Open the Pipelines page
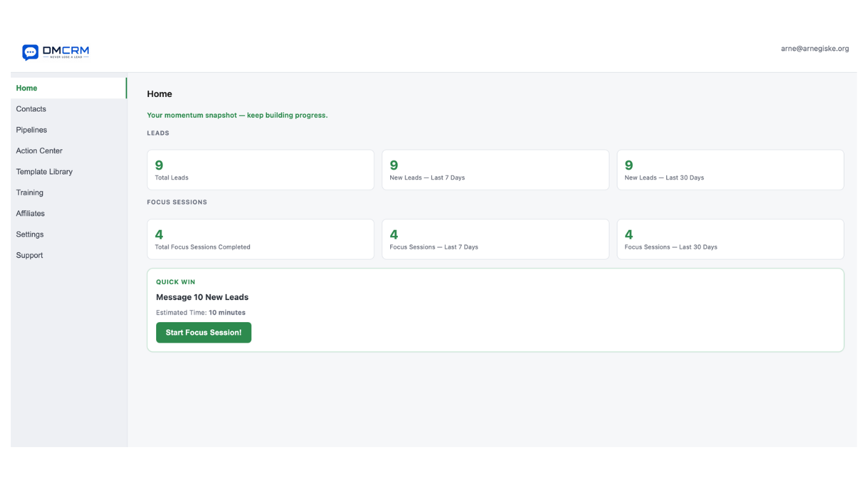The height and width of the screenshot is (487, 868). click(69, 130)
